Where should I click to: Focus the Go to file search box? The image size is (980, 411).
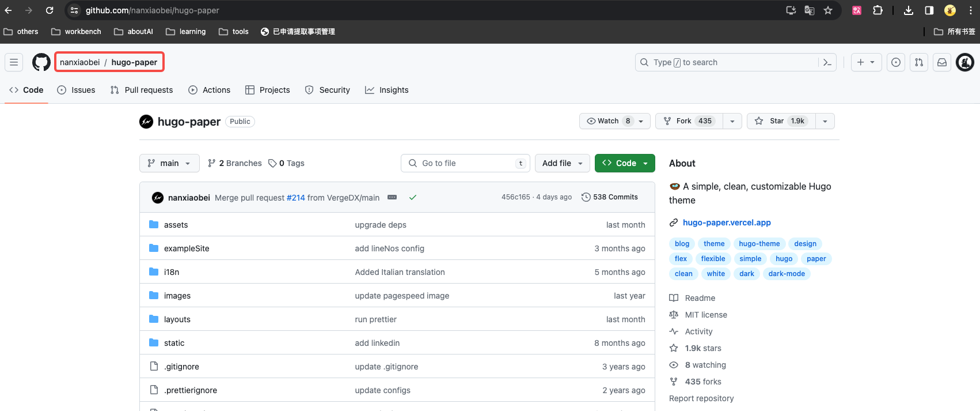[x=465, y=163]
